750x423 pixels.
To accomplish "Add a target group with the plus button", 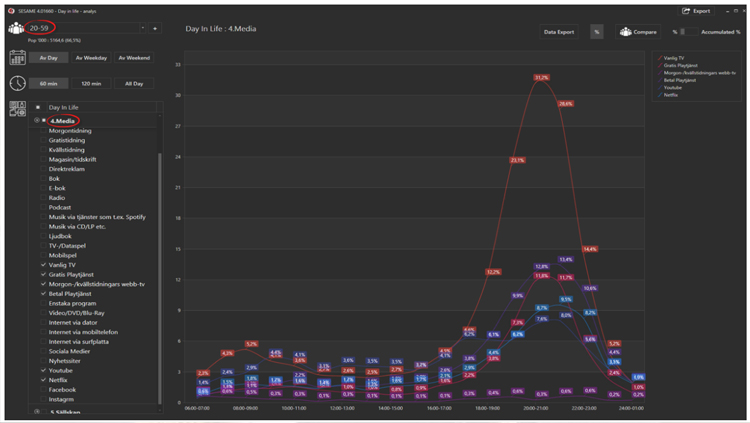I will coord(155,28).
